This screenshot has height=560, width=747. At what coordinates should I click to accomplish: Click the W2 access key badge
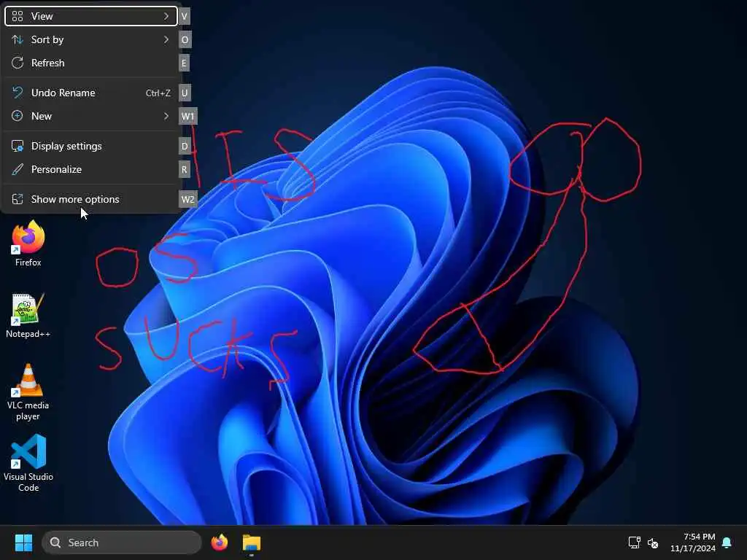(x=188, y=200)
